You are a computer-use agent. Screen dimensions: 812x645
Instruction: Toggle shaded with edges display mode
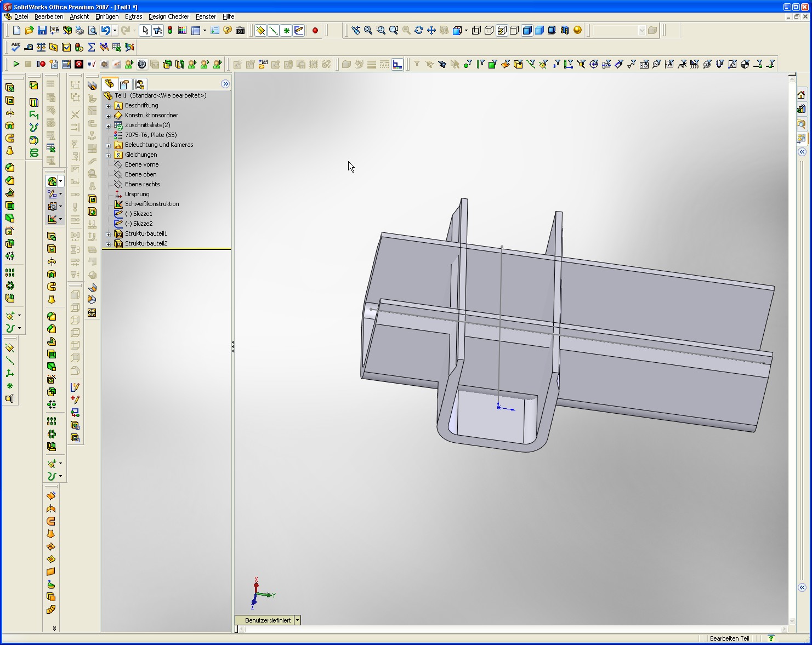pos(527,31)
